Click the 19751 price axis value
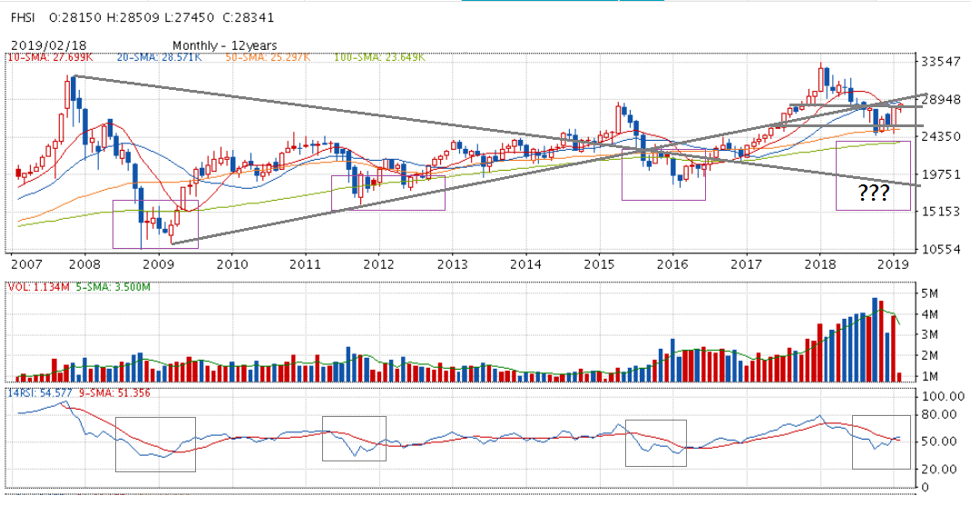The image size is (980, 505). (940, 174)
